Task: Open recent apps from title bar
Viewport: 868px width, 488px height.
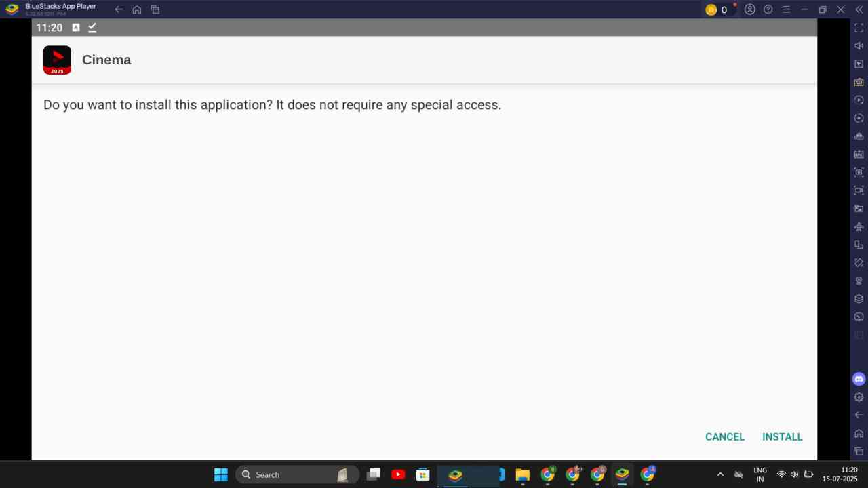Action: point(155,9)
